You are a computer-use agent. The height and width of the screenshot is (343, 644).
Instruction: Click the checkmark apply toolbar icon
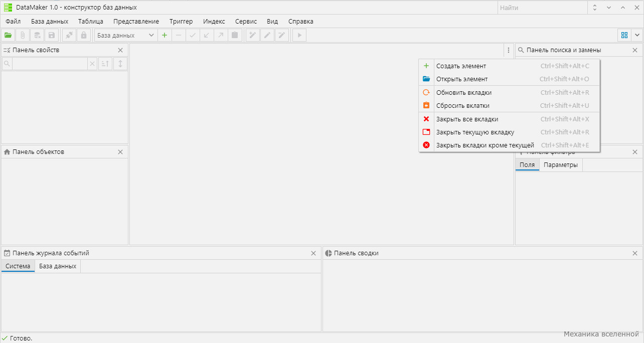tap(193, 35)
